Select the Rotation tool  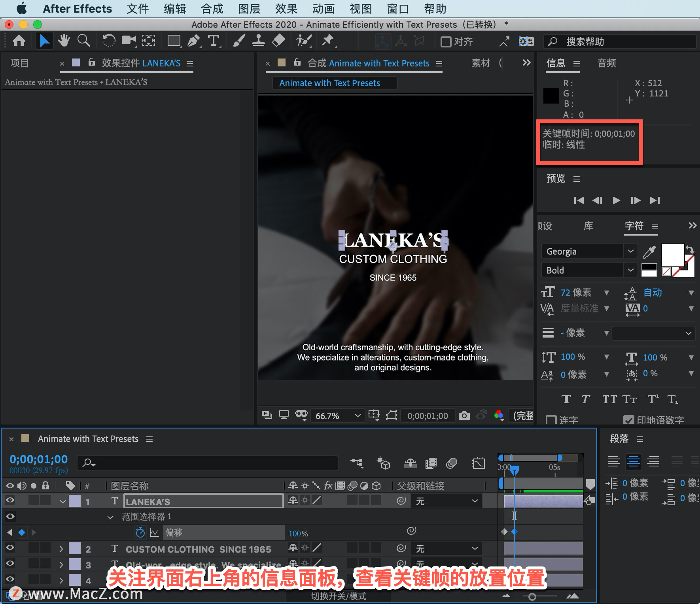(109, 41)
